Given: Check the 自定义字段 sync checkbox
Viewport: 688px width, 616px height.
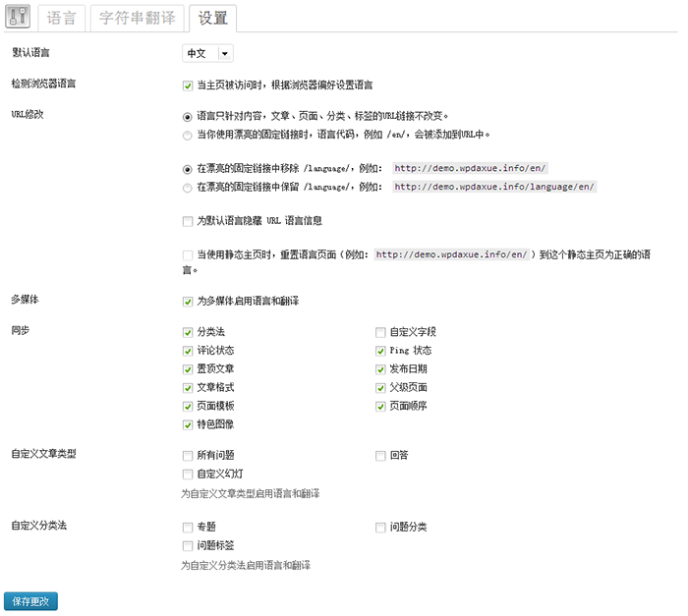Looking at the screenshot, I should (380, 332).
